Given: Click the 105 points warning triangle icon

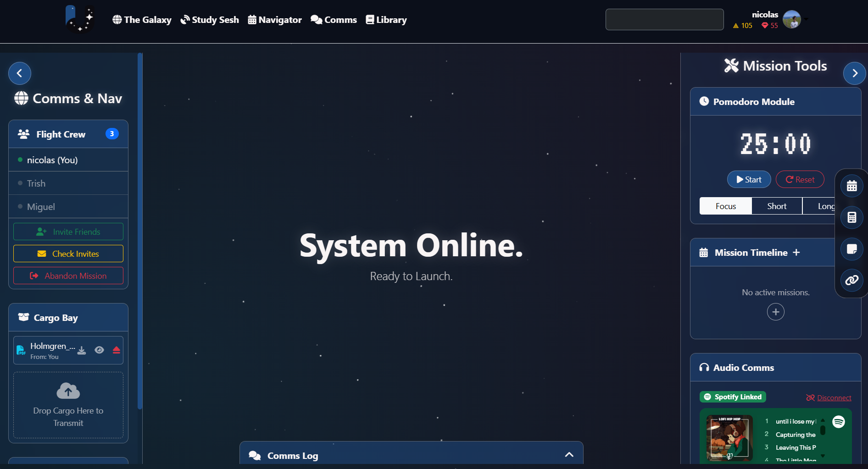Looking at the screenshot, I should click(736, 26).
